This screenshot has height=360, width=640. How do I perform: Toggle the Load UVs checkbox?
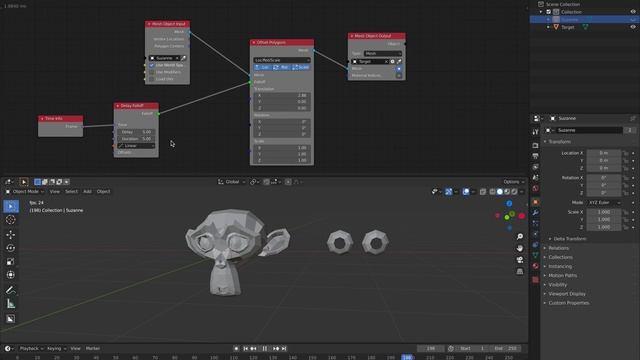pyautogui.click(x=152, y=79)
